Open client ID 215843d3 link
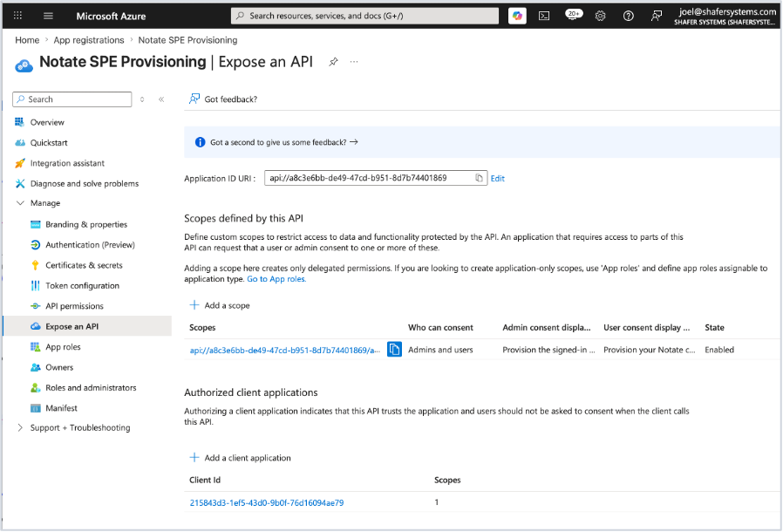783x532 pixels. [x=267, y=502]
